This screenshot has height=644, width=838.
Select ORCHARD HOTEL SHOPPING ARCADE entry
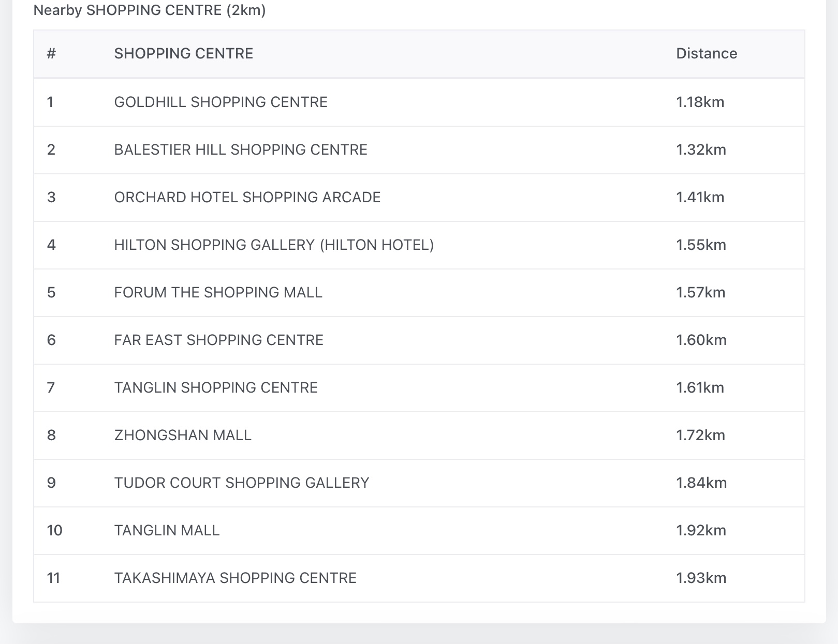[247, 198]
